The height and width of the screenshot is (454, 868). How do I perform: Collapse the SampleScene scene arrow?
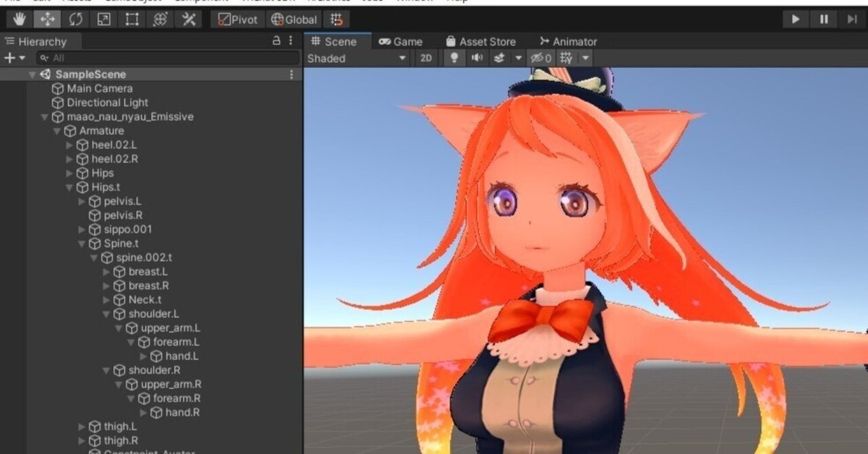(x=33, y=74)
